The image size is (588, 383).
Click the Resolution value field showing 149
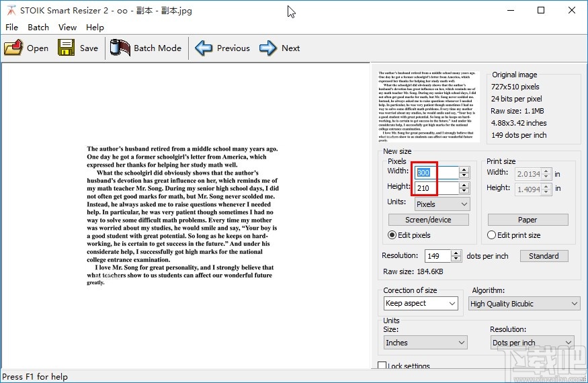pyautogui.click(x=437, y=256)
